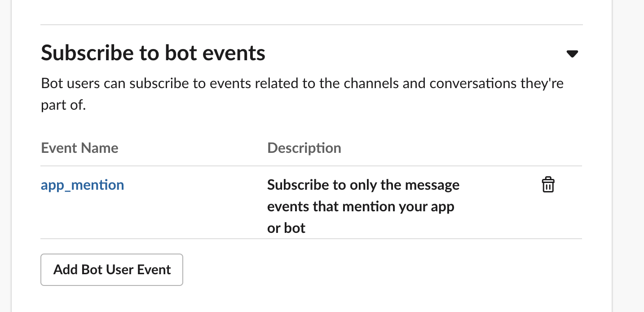Delete the app_mention event with trash icon

coord(548,185)
